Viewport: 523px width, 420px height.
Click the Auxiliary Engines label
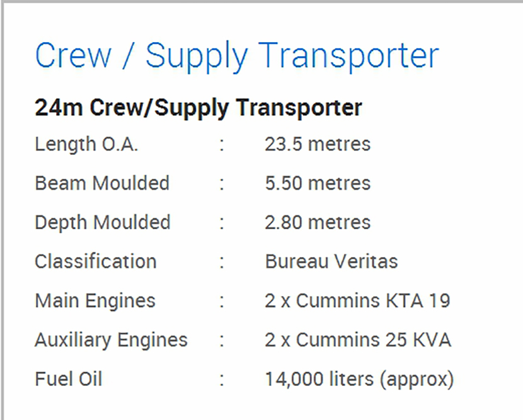(111, 340)
